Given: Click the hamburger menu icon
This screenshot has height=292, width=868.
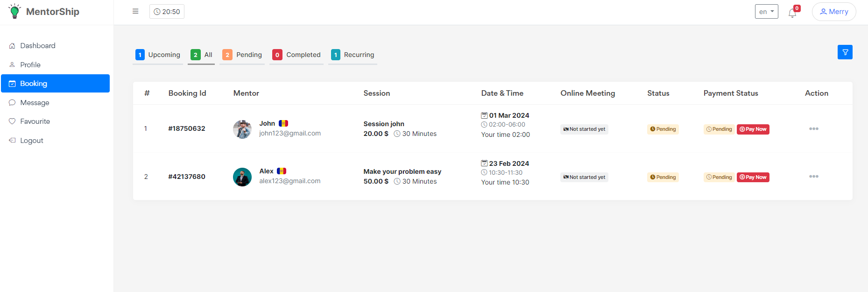Looking at the screenshot, I should 135,11.
